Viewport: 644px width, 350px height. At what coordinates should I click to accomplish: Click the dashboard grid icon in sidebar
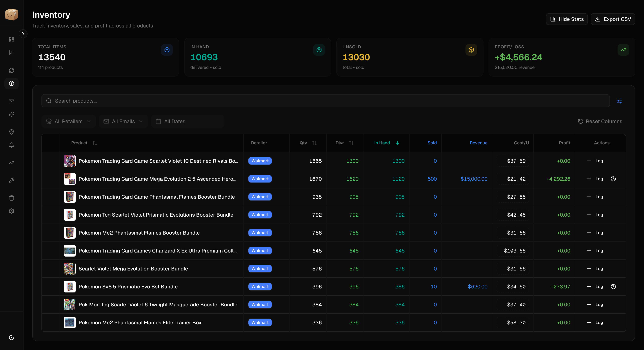tap(12, 40)
